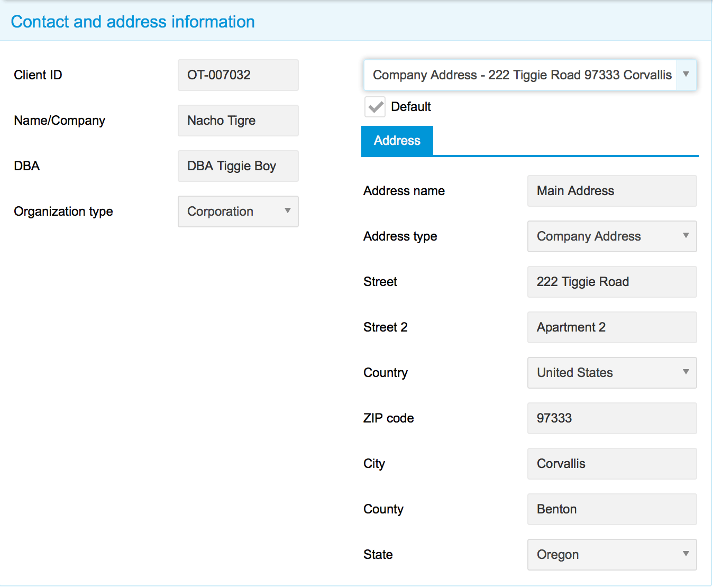Select the Address tab header

(397, 141)
